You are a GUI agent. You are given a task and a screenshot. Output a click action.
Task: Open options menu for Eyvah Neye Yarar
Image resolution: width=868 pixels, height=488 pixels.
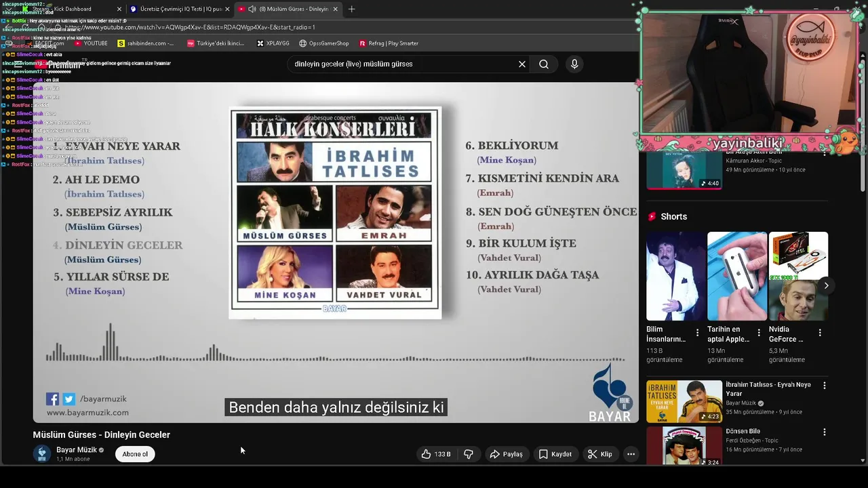825,385
